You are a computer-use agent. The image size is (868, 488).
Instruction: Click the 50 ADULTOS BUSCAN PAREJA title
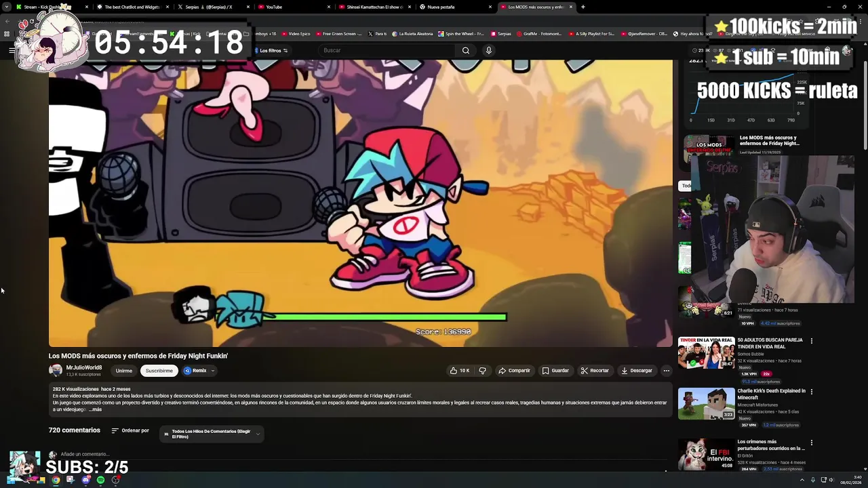[x=770, y=343]
